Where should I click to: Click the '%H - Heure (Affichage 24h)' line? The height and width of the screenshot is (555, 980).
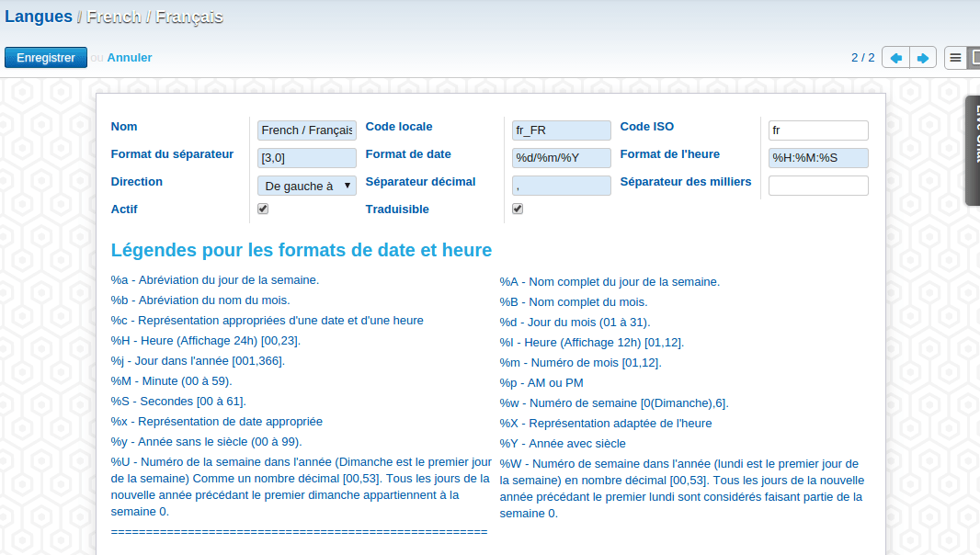click(206, 341)
